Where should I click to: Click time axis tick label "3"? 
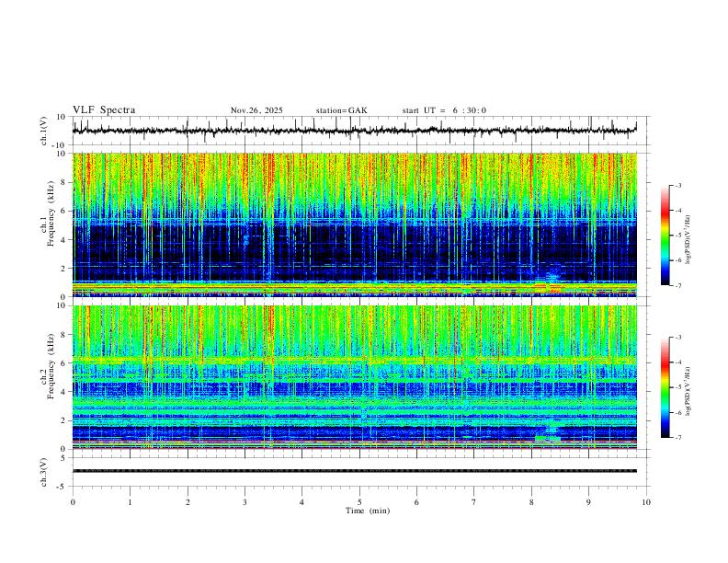point(245,502)
